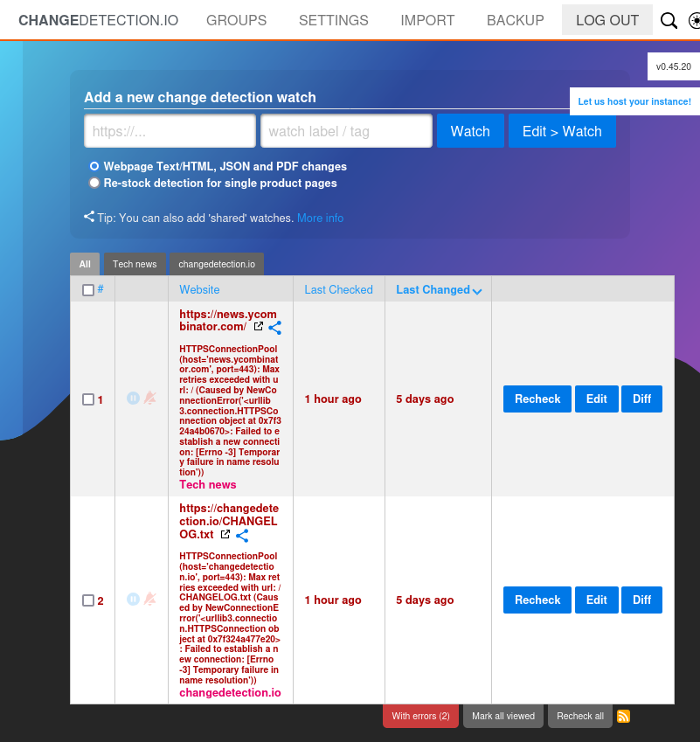Sort by Last Checked column
Viewport: 700px width, 742px height.
tap(338, 289)
